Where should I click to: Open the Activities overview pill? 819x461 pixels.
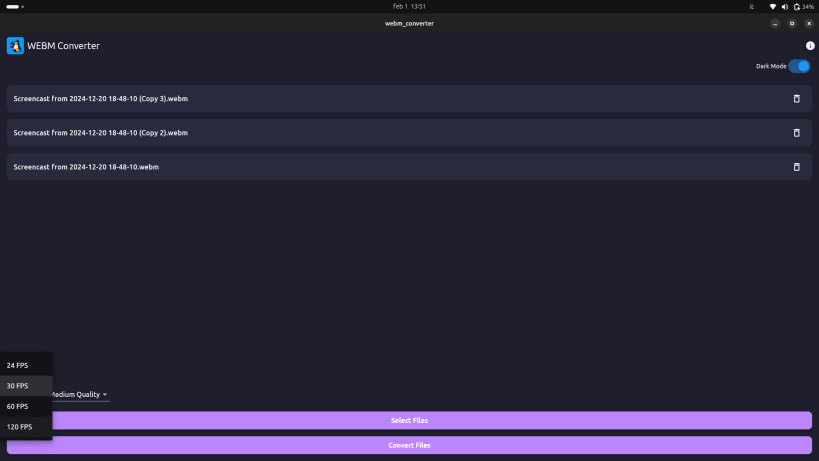[x=15, y=7]
